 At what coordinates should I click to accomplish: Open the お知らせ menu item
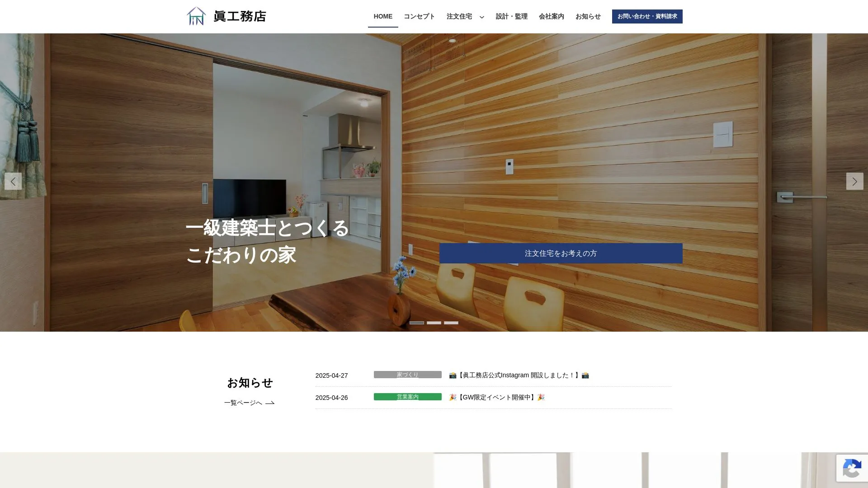(588, 16)
